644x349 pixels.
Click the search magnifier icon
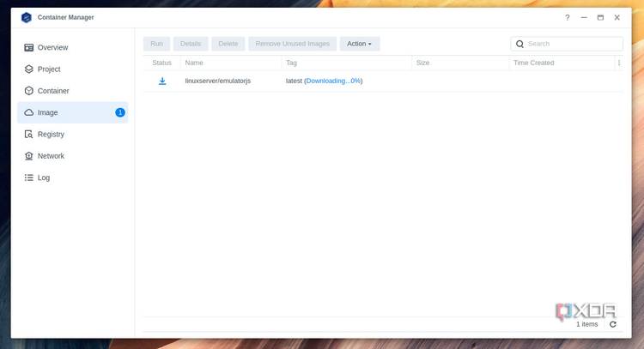coord(519,44)
